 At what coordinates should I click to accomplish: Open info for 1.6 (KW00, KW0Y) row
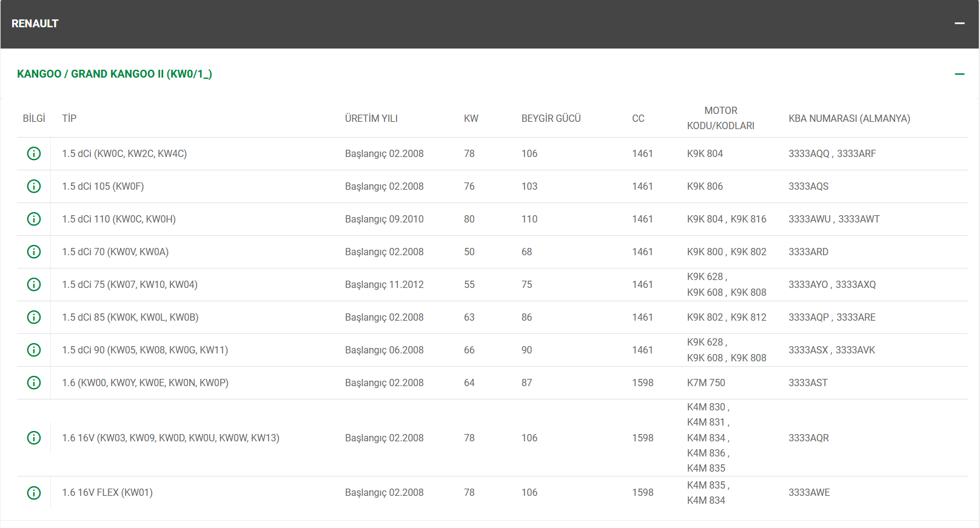(34, 383)
